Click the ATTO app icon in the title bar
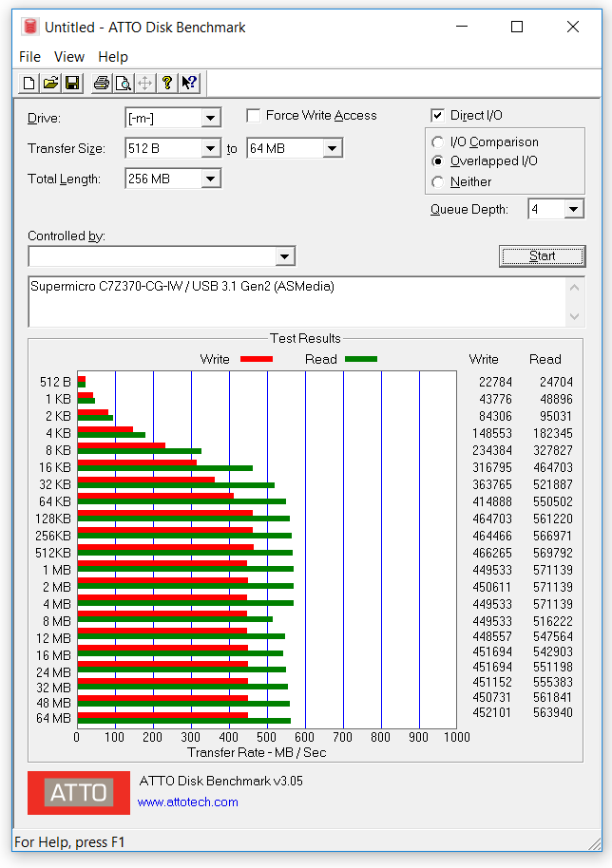Screen dimensions: 612x868 pyautogui.click(x=30, y=27)
